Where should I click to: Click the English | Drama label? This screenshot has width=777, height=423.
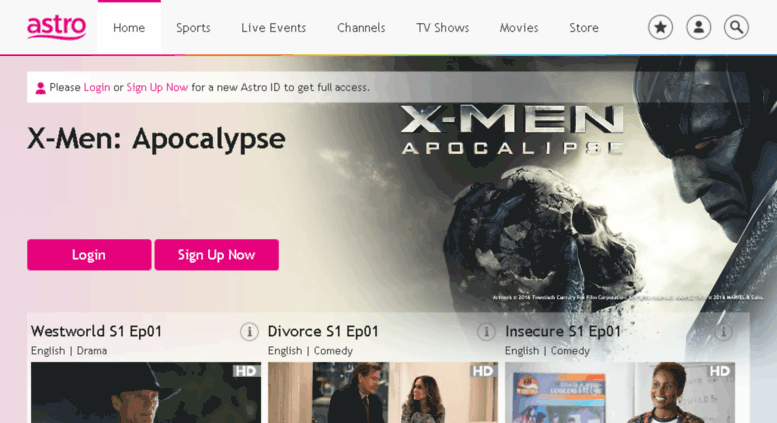click(69, 351)
